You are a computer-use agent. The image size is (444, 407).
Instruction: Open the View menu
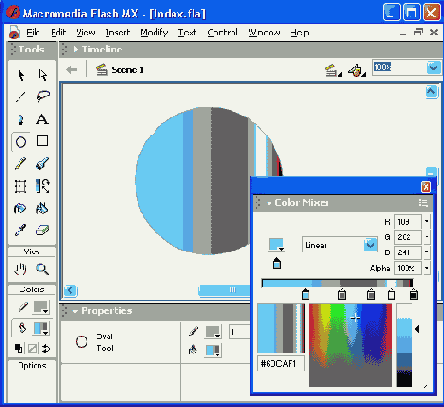pyautogui.click(x=86, y=32)
